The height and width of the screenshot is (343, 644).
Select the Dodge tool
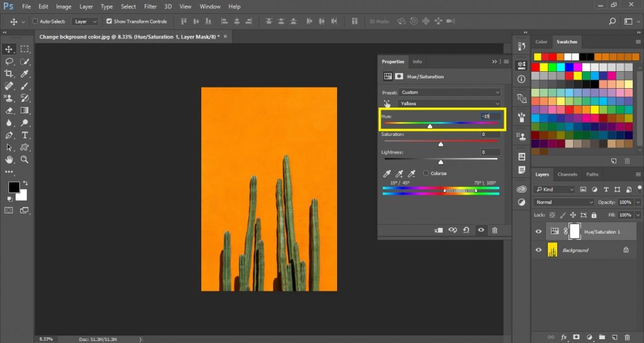pos(25,123)
